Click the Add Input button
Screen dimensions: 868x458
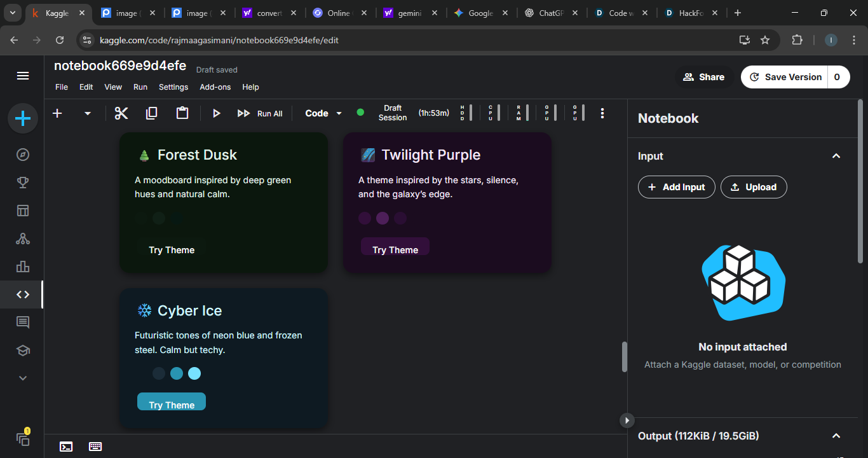click(676, 187)
